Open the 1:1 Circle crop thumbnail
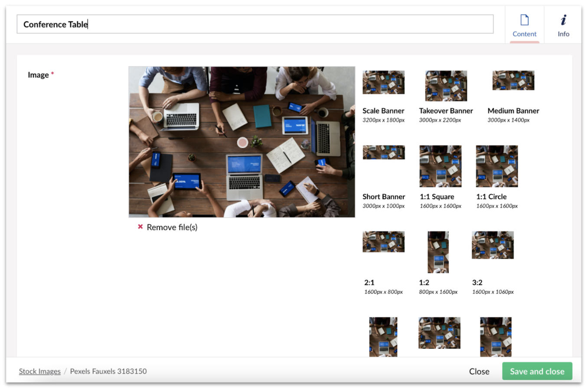 pyautogui.click(x=497, y=166)
